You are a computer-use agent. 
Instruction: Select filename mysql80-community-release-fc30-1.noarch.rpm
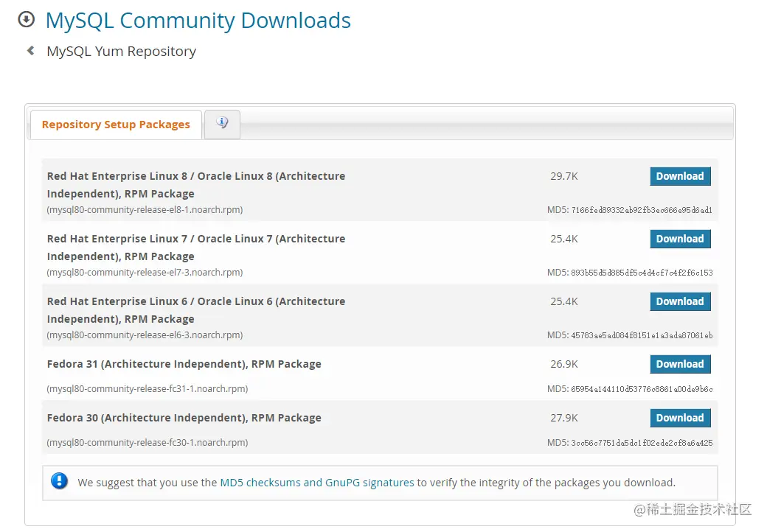pos(147,442)
